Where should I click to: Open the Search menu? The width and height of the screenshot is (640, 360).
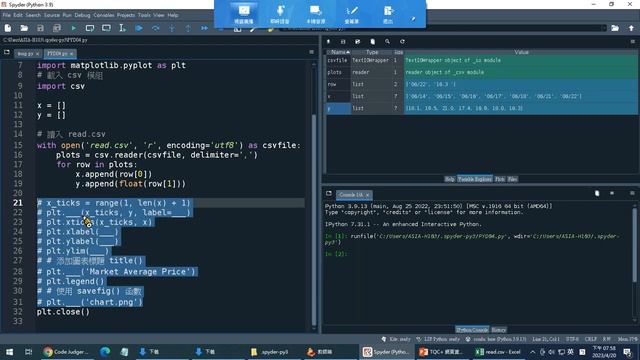pyautogui.click(x=33, y=15)
